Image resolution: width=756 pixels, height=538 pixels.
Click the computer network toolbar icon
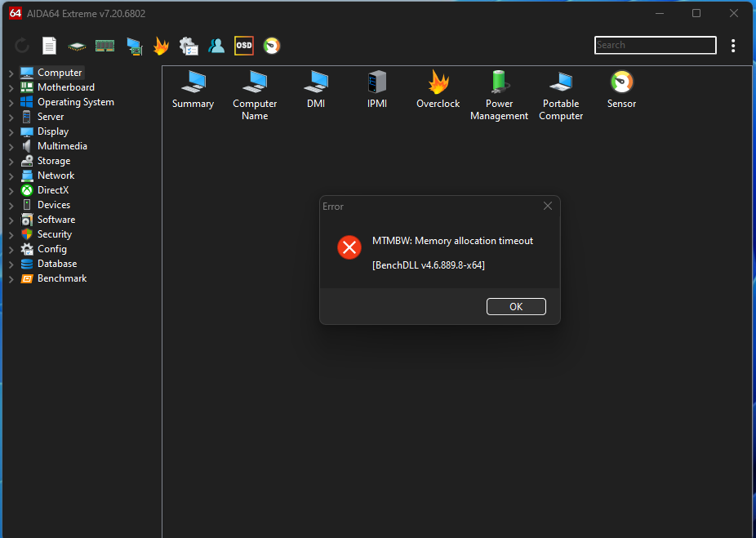(135, 47)
